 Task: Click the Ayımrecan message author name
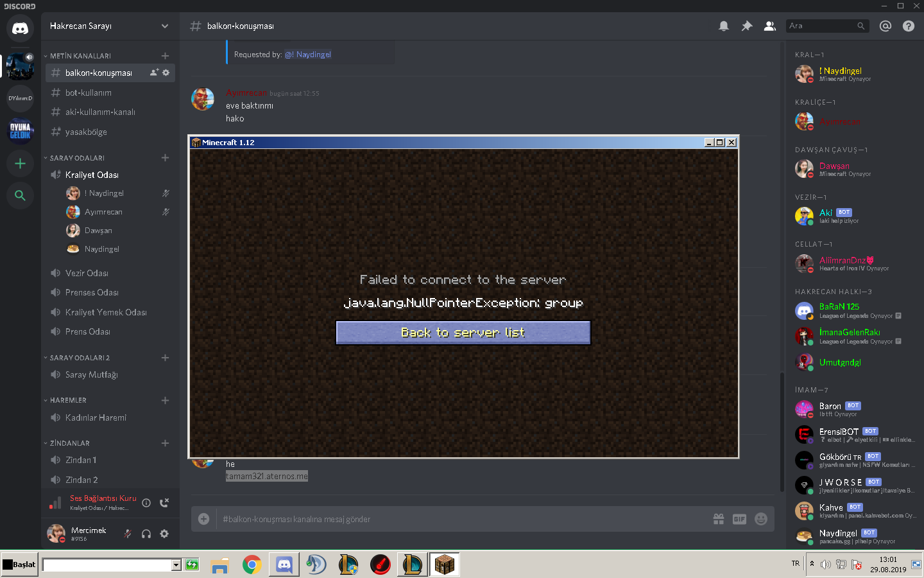click(246, 93)
